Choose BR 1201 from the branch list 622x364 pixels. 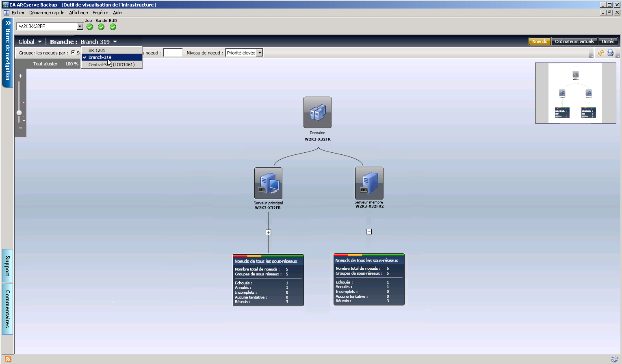(x=97, y=50)
